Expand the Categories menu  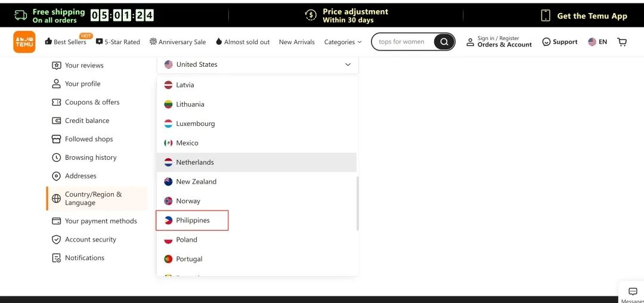coord(342,42)
